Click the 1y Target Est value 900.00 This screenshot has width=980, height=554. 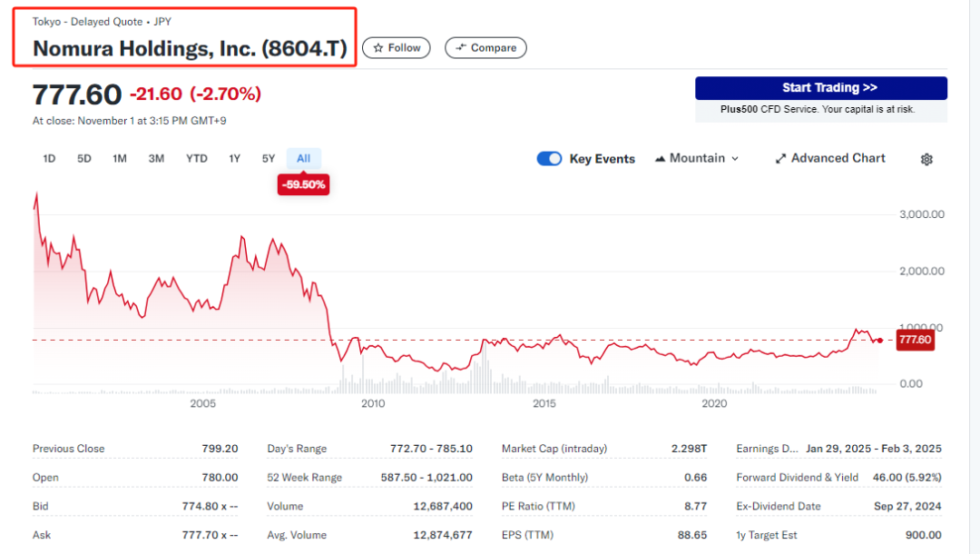tap(924, 535)
